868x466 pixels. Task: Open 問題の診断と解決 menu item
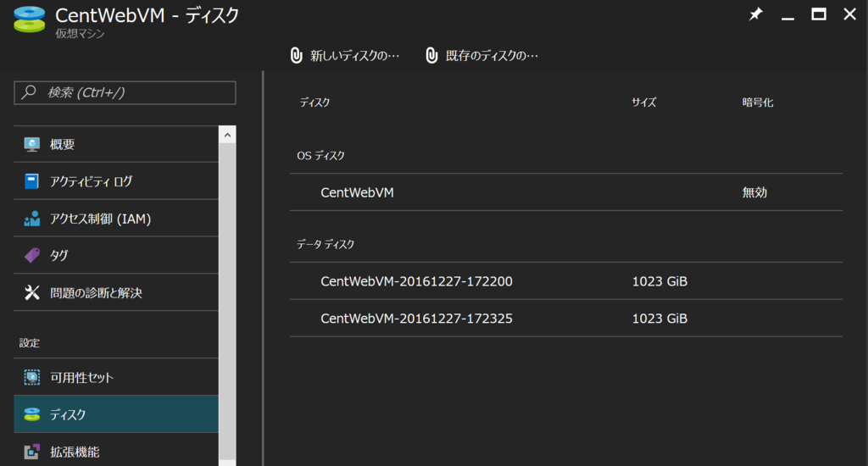116,292
